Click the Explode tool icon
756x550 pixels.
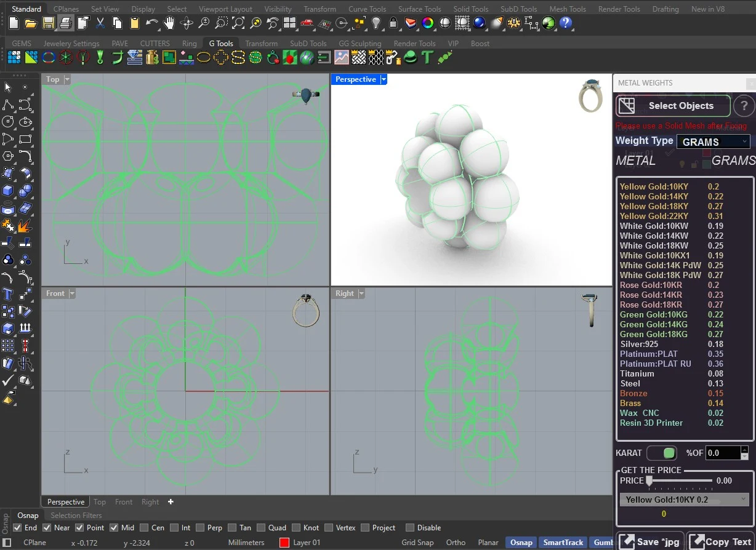[25, 225]
